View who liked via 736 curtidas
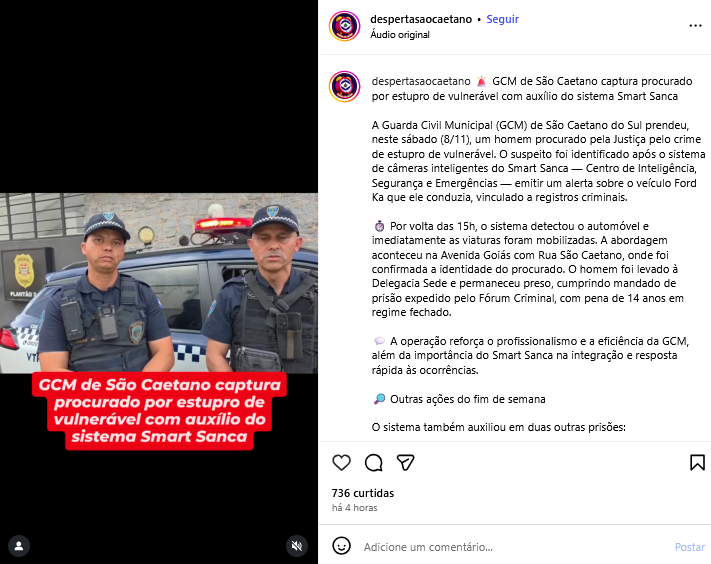This screenshot has width=711, height=564. (x=363, y=493)
